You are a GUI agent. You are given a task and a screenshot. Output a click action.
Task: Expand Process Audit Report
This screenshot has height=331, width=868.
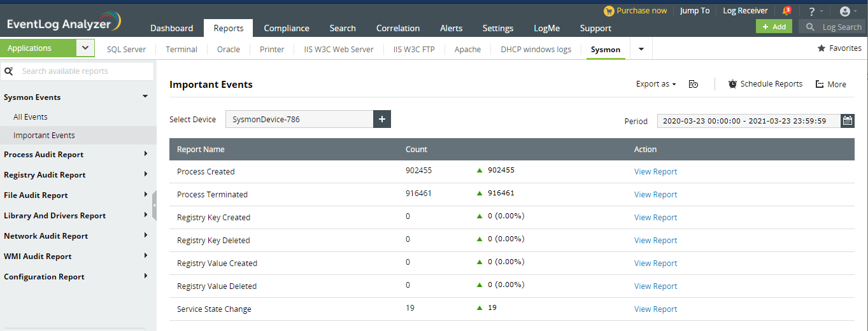(146, 154)
